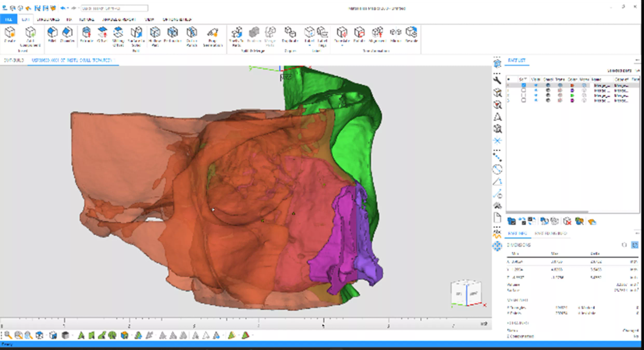Toggle visibility eye of first part row

536,85
